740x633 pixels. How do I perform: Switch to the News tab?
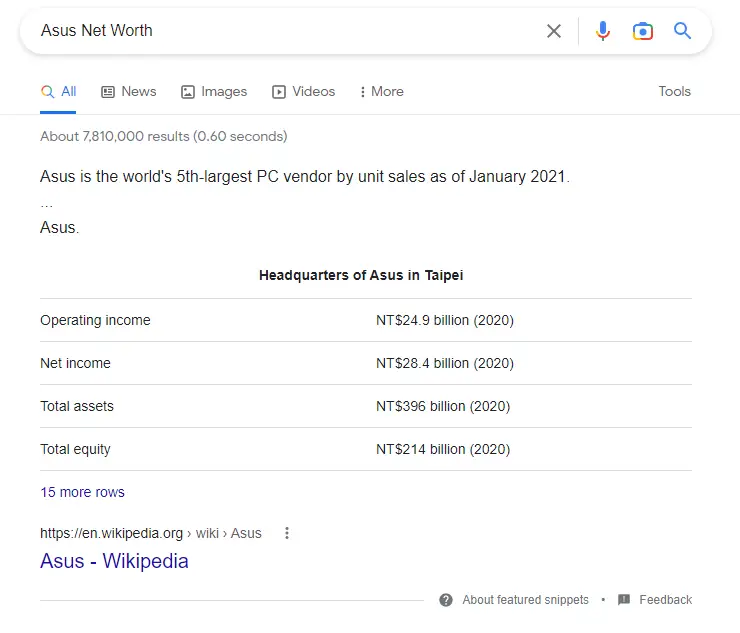(x=128, y=92)
